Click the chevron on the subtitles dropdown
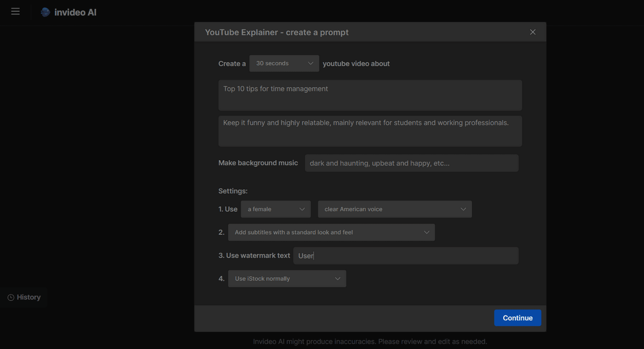 tap(426, 232)
